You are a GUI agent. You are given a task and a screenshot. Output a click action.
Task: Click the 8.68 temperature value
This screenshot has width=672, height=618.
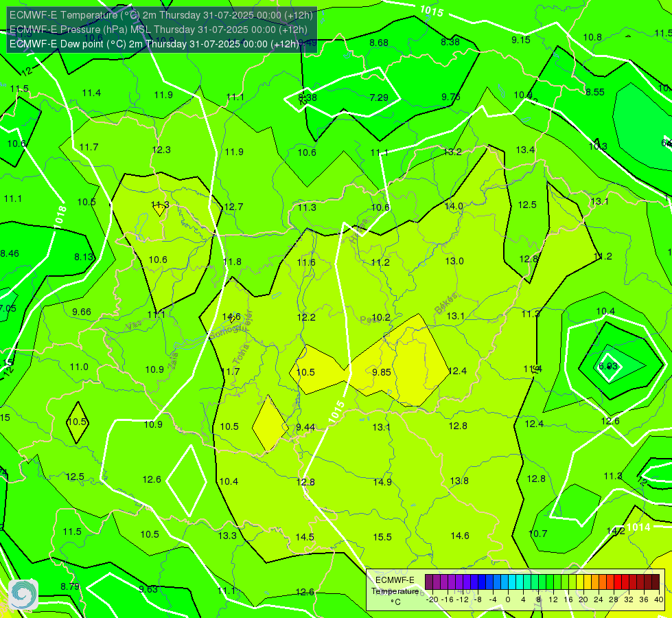379,43
